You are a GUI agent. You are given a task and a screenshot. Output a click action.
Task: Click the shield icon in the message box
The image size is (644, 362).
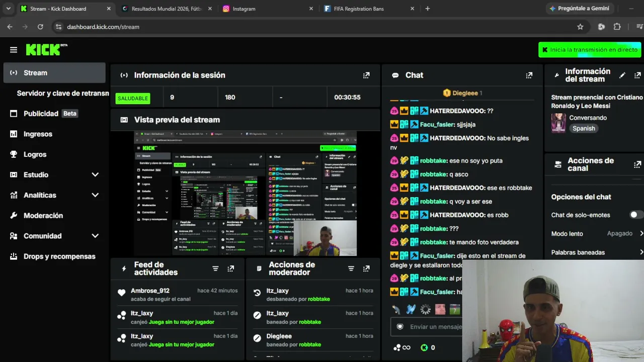pos(400,327)
